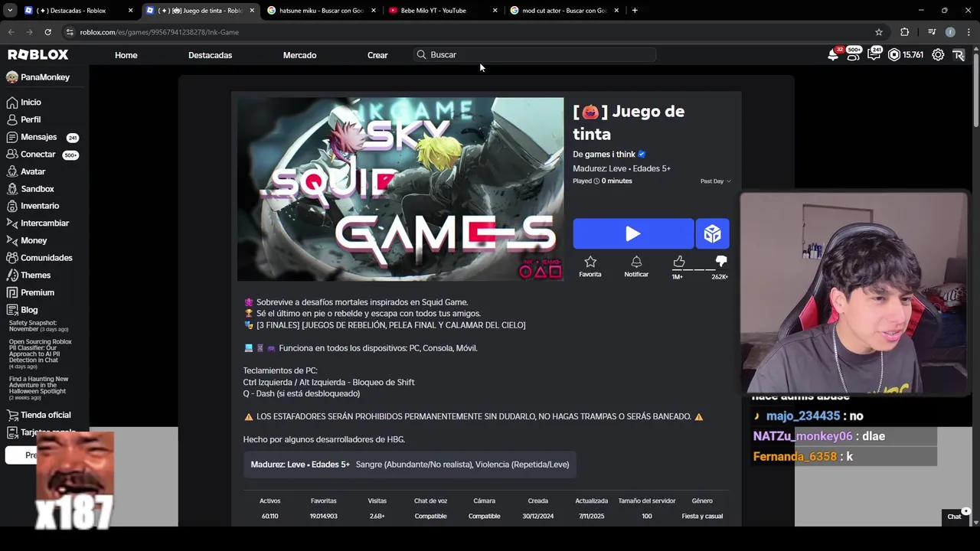Viewport: 980px width, 551px height.
Task: Go back in browser history
Action: (11, 32)
